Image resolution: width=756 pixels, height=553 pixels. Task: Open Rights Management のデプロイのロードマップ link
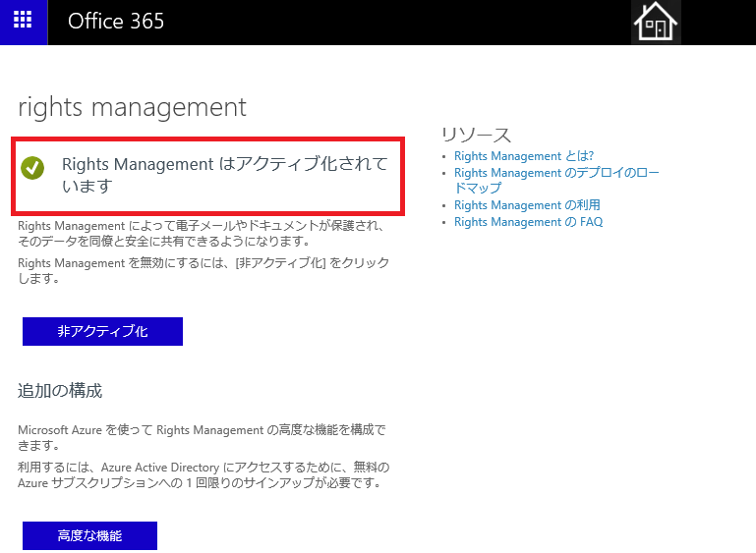(556, 180)
